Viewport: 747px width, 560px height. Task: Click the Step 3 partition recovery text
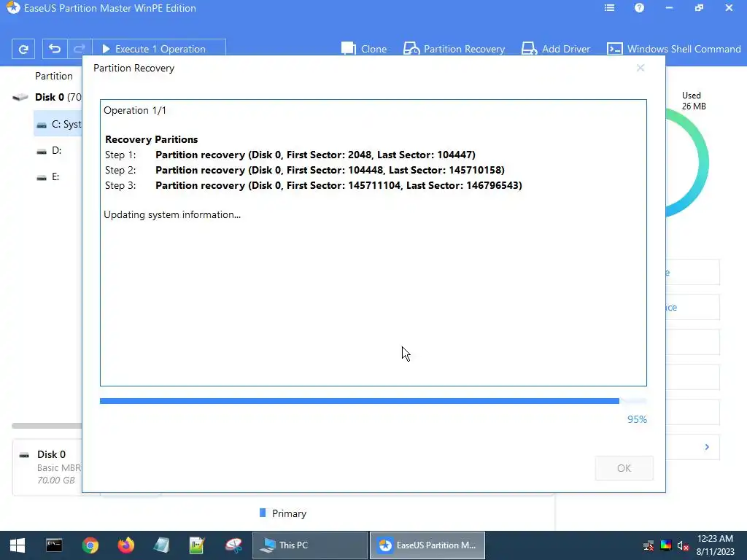338,185
